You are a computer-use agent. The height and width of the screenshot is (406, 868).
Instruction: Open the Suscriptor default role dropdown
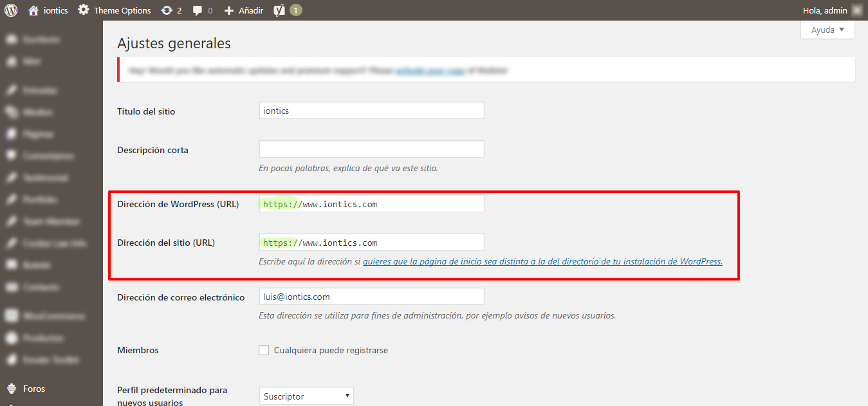(306, 396)
